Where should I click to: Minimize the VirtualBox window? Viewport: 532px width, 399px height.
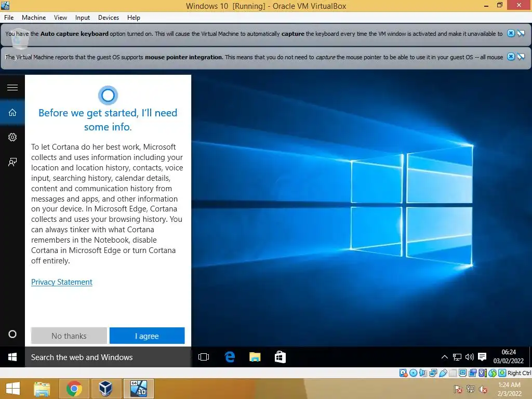coord(486,6)
